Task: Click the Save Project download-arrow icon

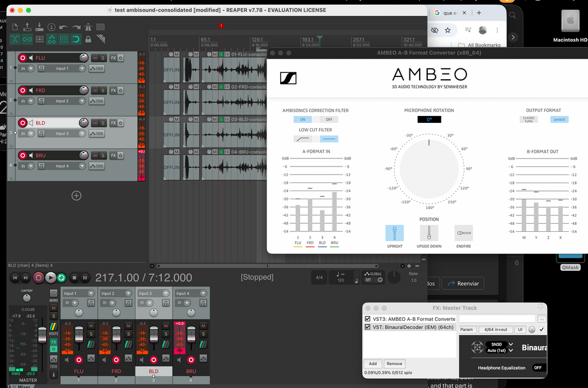Action: tap(40, 27)
